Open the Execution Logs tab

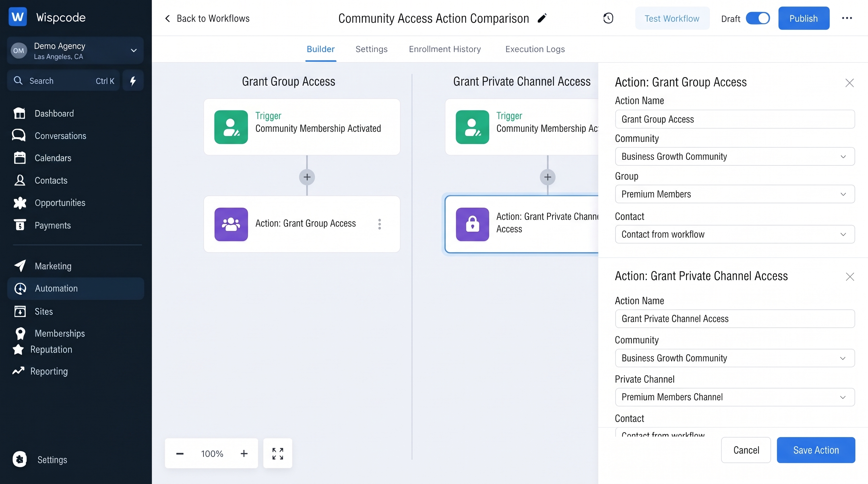pos(535,49)
